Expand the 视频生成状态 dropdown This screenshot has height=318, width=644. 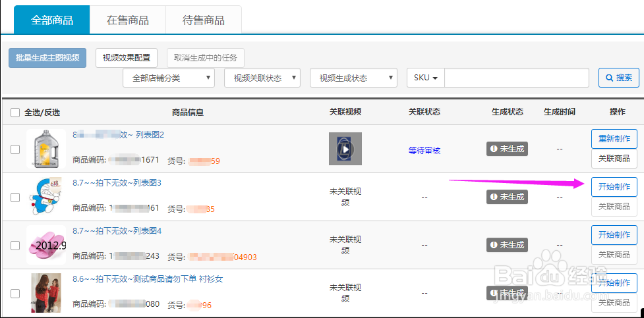coord(353,78)
